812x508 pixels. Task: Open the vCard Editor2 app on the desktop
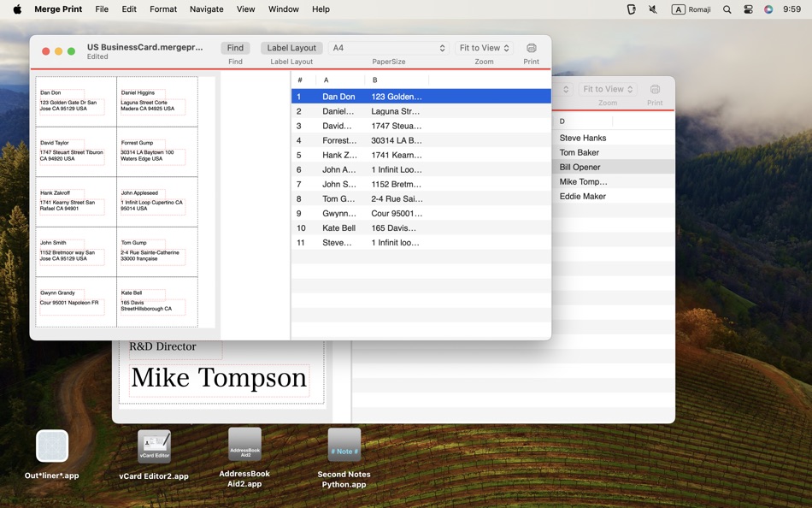pos(156,446)
